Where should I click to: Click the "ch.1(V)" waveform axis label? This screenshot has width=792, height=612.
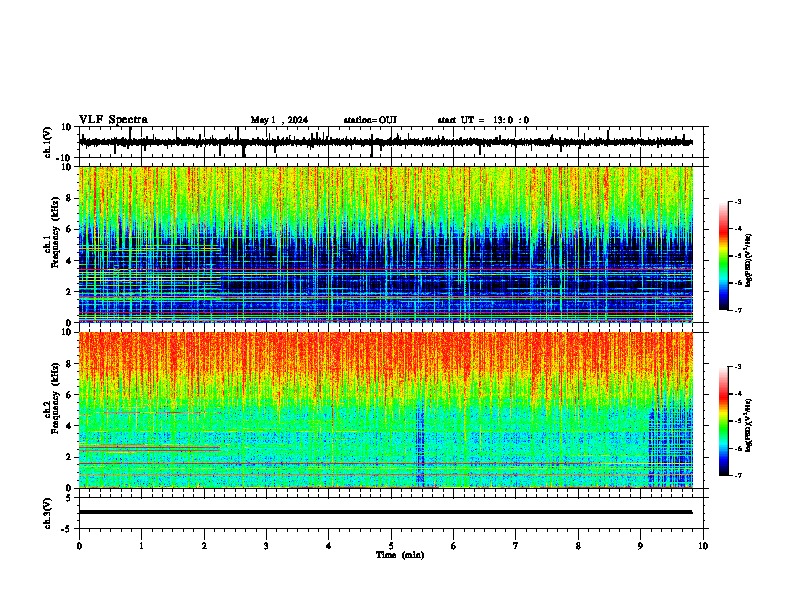[x=48, y=142]
